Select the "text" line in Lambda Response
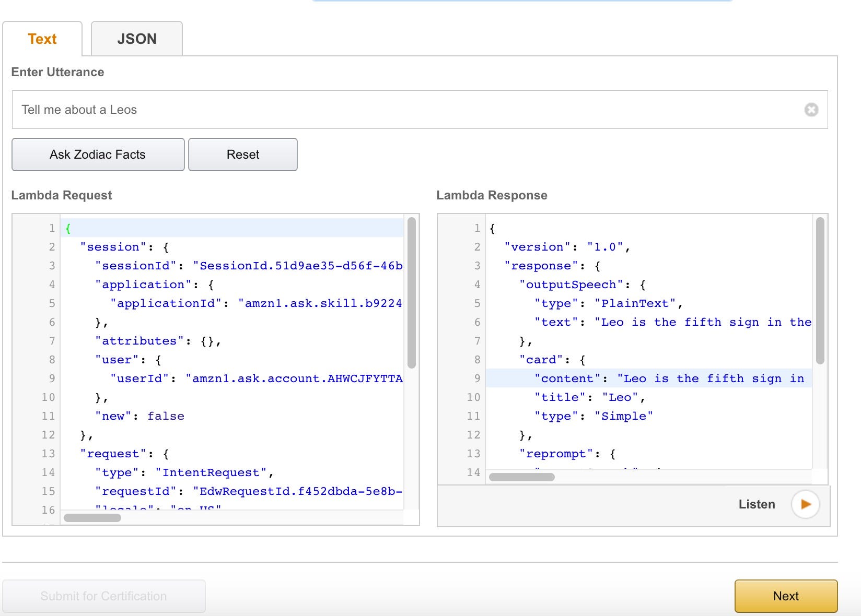861x616 pixels. [x=673, y=322]
